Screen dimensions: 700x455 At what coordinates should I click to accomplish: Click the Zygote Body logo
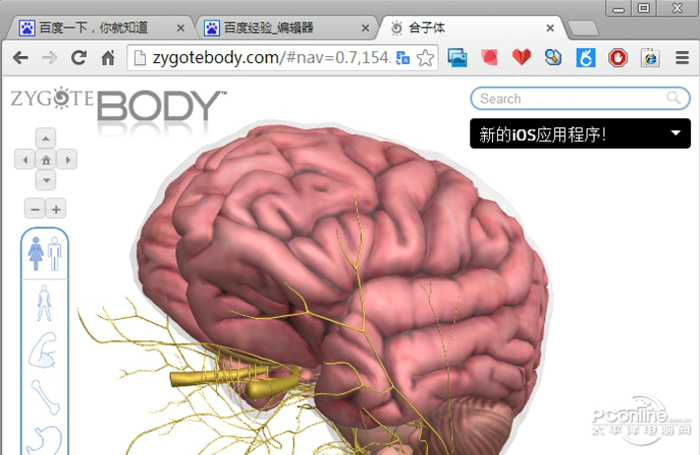(x=118, y=104)
